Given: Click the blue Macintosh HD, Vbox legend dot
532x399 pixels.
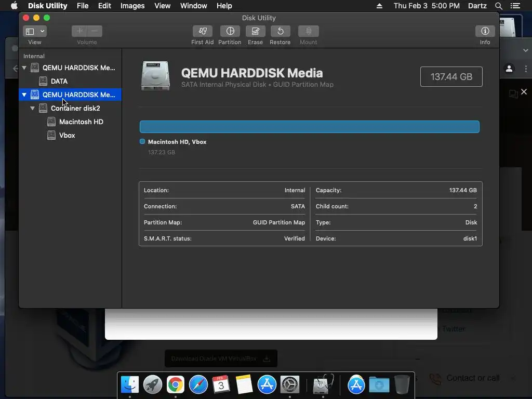Looking at the screenshot, I should point(142,141).
